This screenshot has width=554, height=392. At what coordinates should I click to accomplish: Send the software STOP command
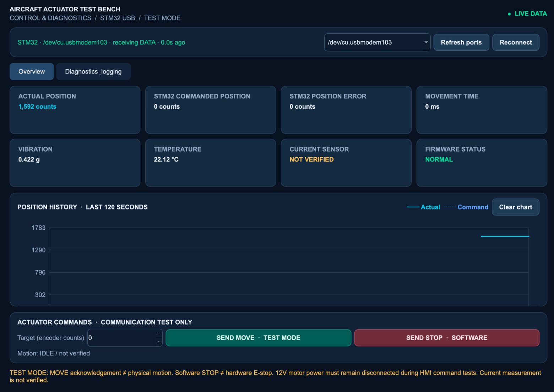click(447, 338)
